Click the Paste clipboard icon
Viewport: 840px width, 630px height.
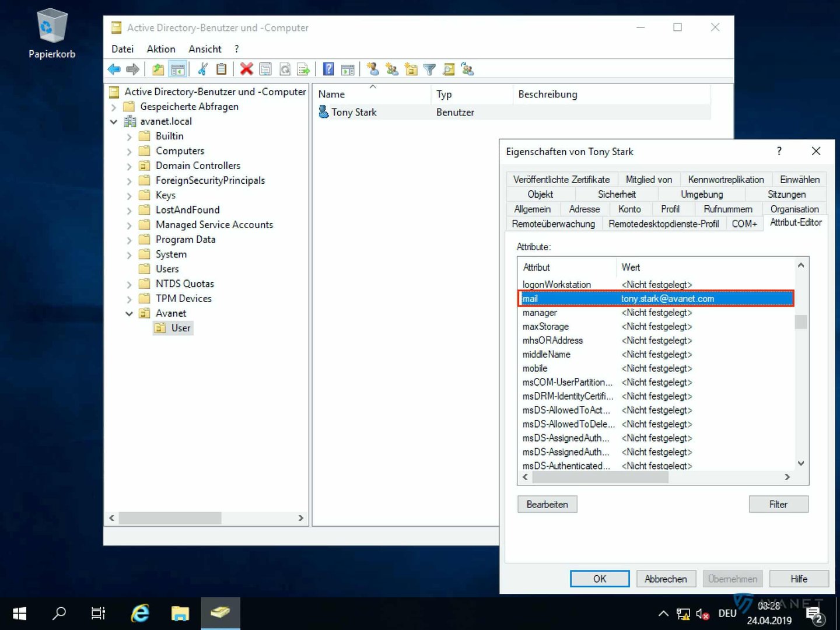(x=221, y=69)
